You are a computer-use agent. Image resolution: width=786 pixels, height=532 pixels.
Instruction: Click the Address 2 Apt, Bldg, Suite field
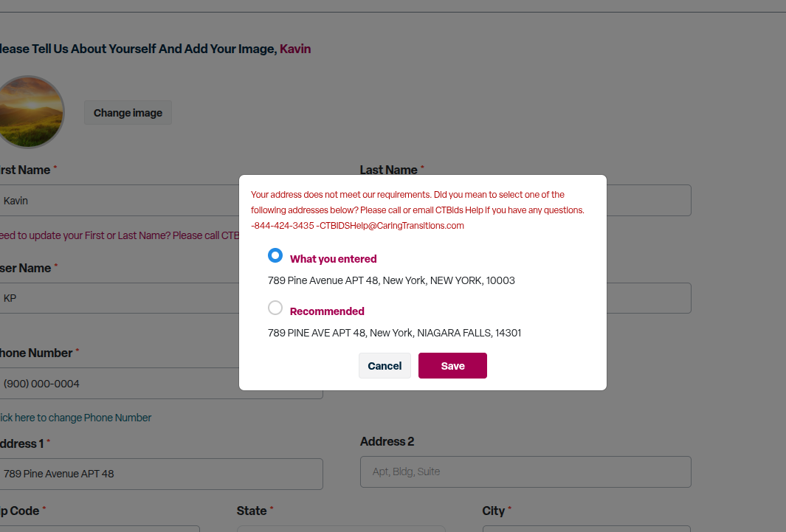click(x=525, y=472)
